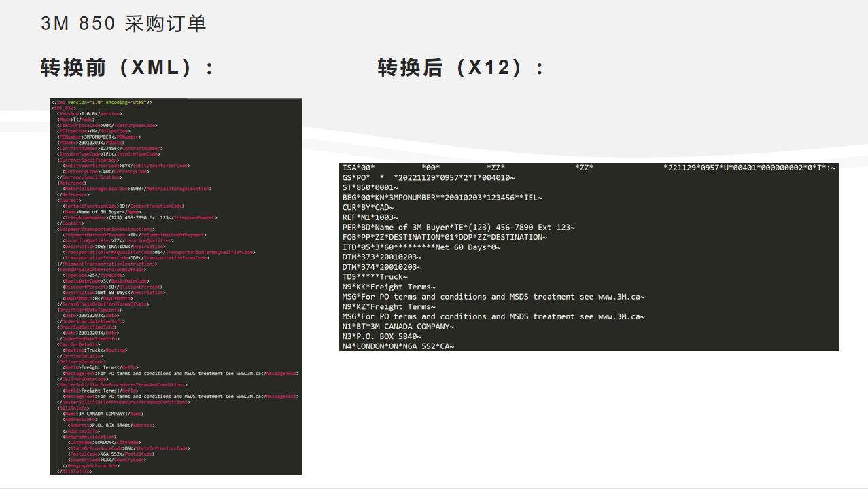This screenshot has height=489, width=868.
Task: Click the 'TD5*****Truck~' line
Action: point(375,277)
